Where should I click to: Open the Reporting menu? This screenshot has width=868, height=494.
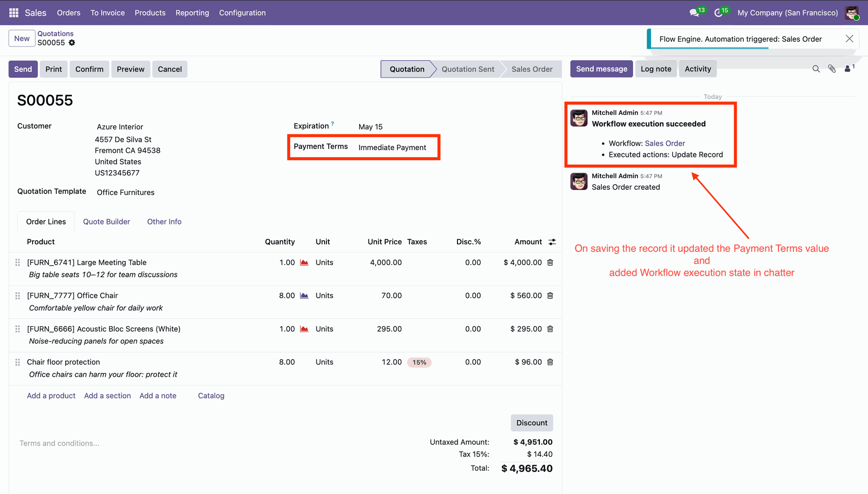coord(192,13)
